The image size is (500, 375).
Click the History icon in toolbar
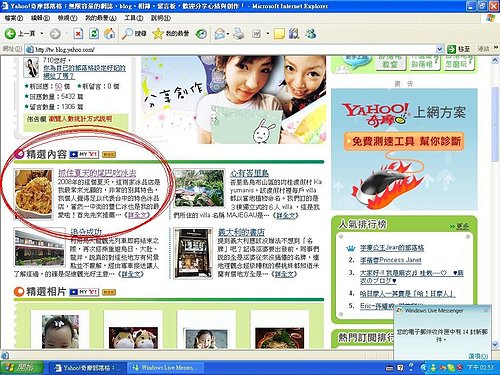201,34
